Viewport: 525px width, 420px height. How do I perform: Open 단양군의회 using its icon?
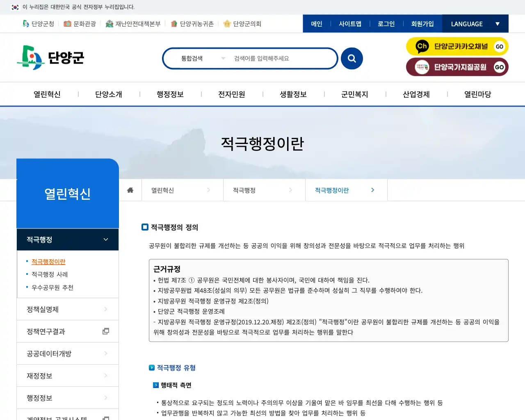pyautogui.click(x=227, y=23)
